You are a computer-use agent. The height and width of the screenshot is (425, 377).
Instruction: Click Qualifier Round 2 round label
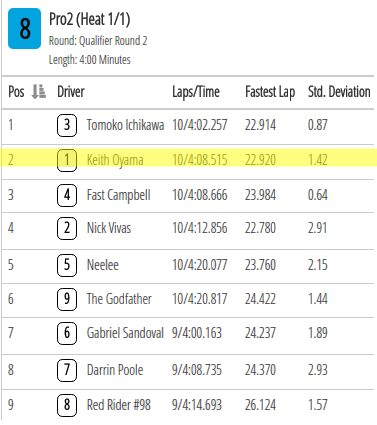[x=113, y=41]
